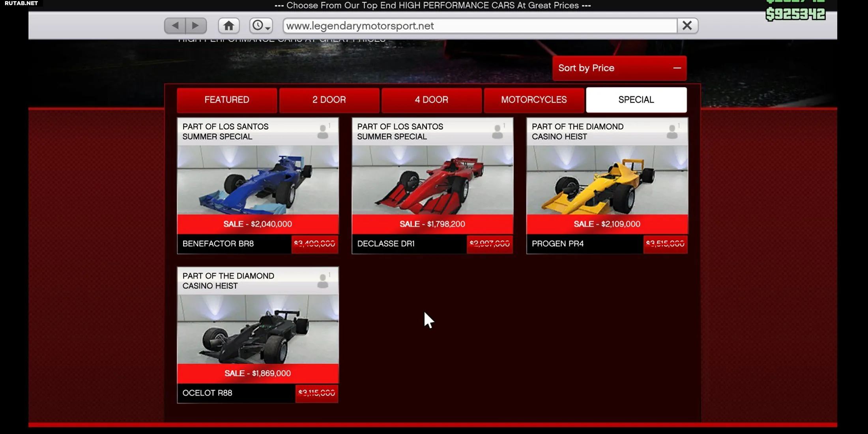This screenshot has height=434, width=868.
Task: Collapse sort menu using the minus sign
Action: pos(677,68)
